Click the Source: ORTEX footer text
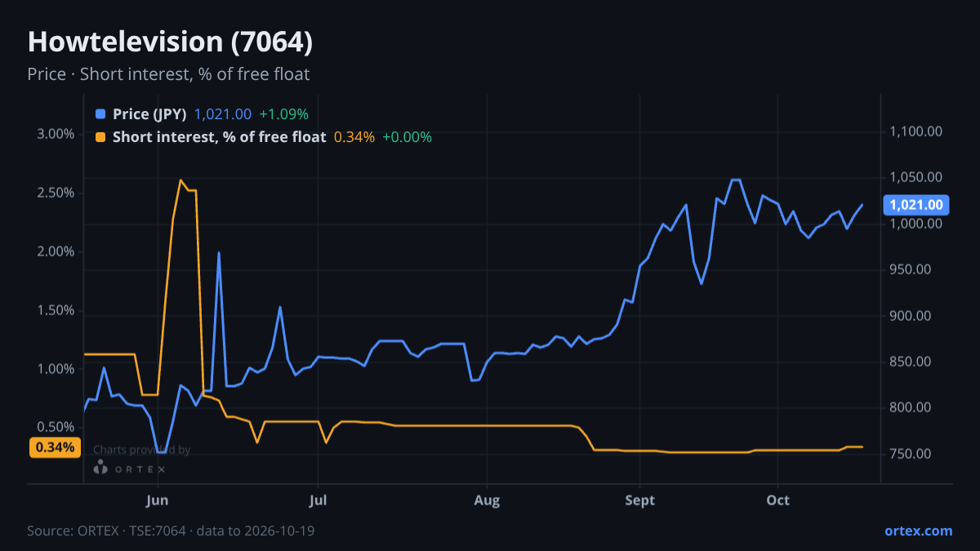Viewport: 980px width, 551px height. [171, 531]
